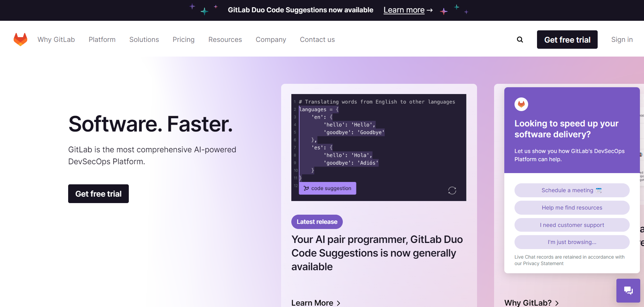Open the Privacy Statement link
644x307 pixels.
click(542, 263)
